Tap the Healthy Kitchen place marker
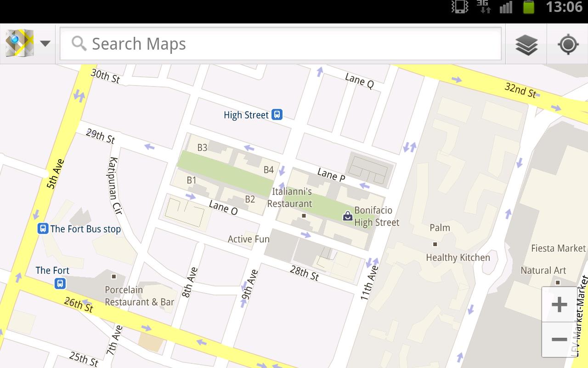This screenshot has width=588, height=368. (x=435, y=244)
